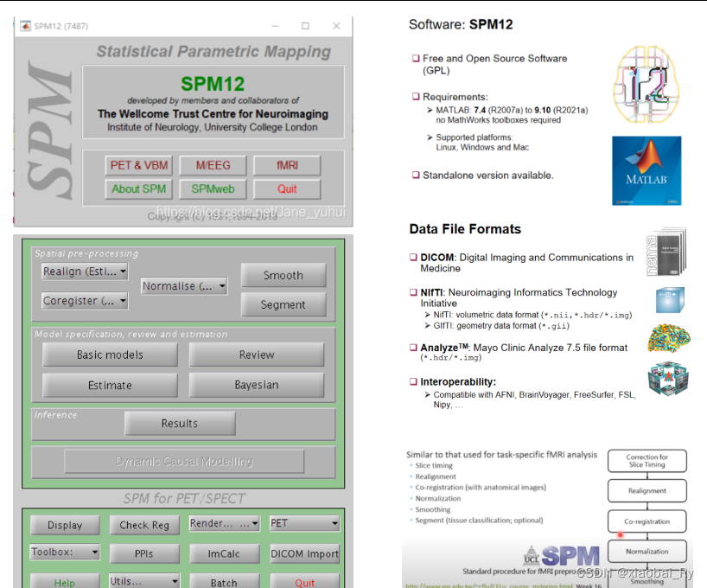This screenshot has height=588, width=707.
Task: Click "Standalone version available." text
Action: (x=487, y=176)
